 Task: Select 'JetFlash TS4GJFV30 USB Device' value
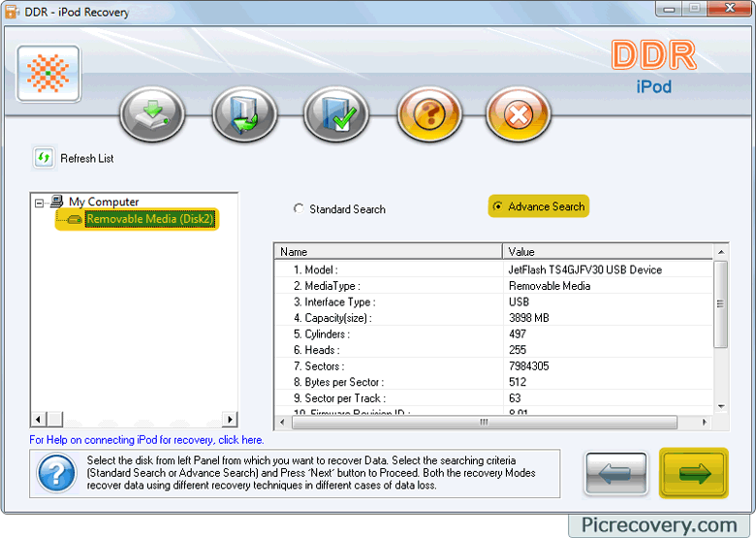(584, 269)
